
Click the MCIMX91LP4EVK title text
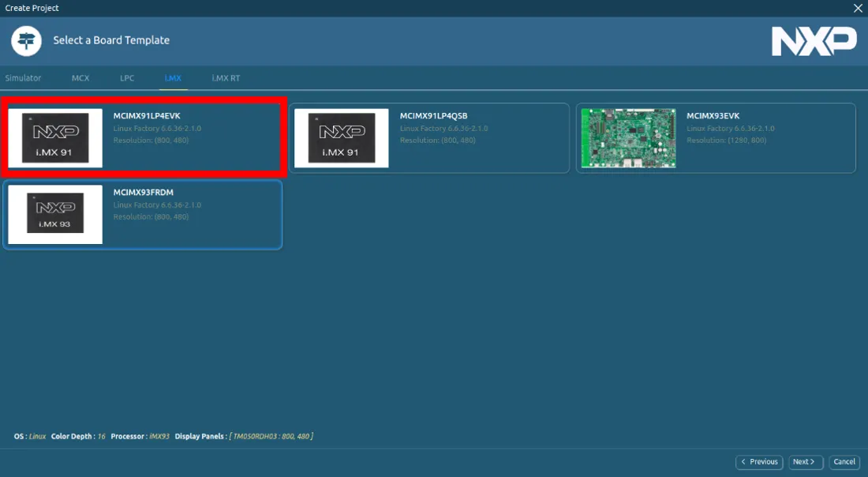(147, 116)
